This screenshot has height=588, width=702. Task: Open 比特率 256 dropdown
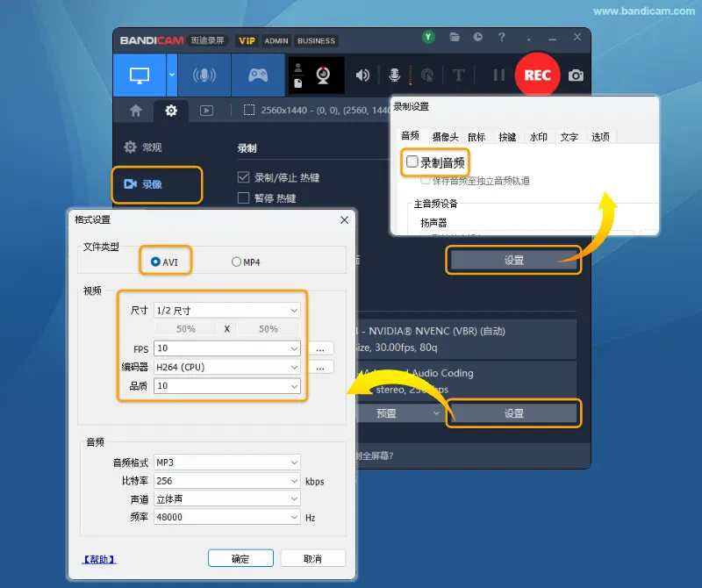point(227,481)
